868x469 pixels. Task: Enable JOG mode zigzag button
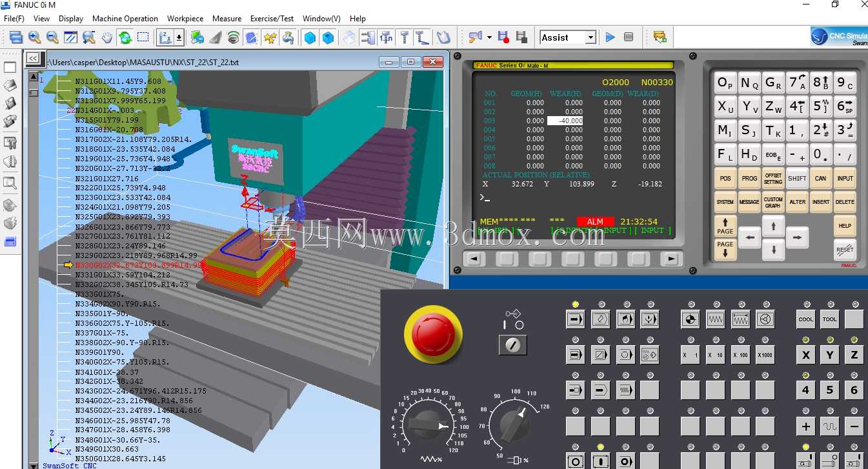tap(715, 319)
